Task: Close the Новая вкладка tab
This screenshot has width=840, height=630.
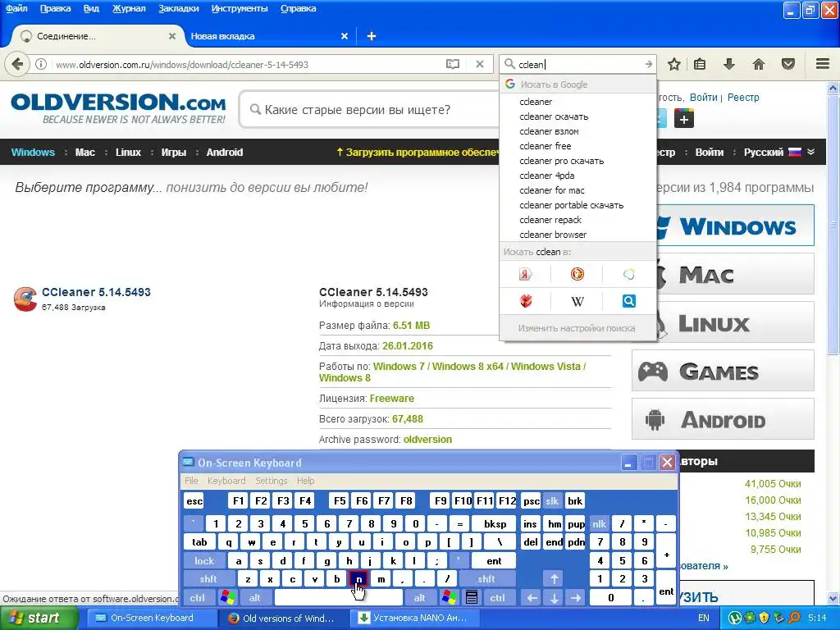Action: coord(345,36)
